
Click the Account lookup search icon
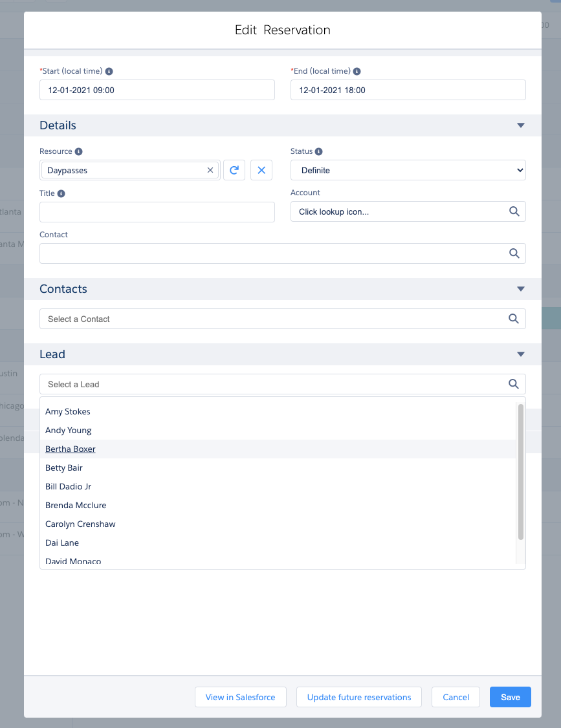click(x=514, y=211)
